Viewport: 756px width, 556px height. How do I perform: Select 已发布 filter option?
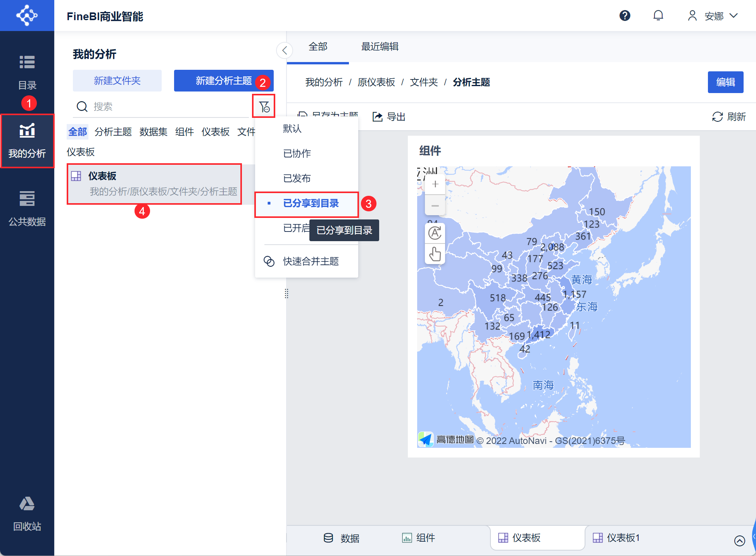click(x=306, y=178)
